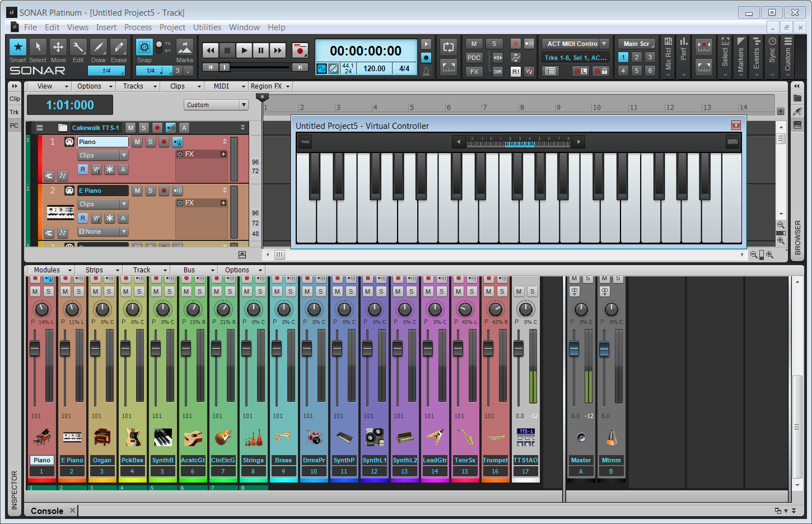The width and height of the screenshot is (812, 524).
Task: Toggle loop on/off in control bar
Action: 449,47
